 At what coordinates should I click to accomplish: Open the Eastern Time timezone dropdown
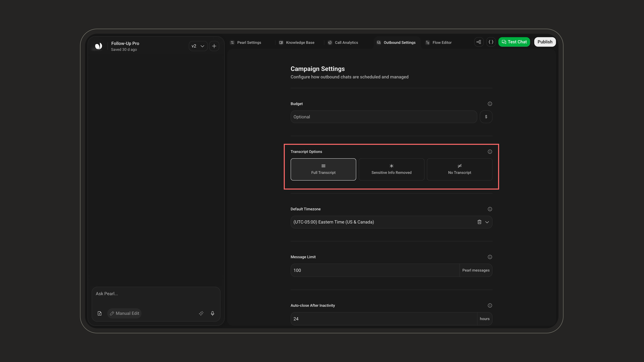(391, 222)
